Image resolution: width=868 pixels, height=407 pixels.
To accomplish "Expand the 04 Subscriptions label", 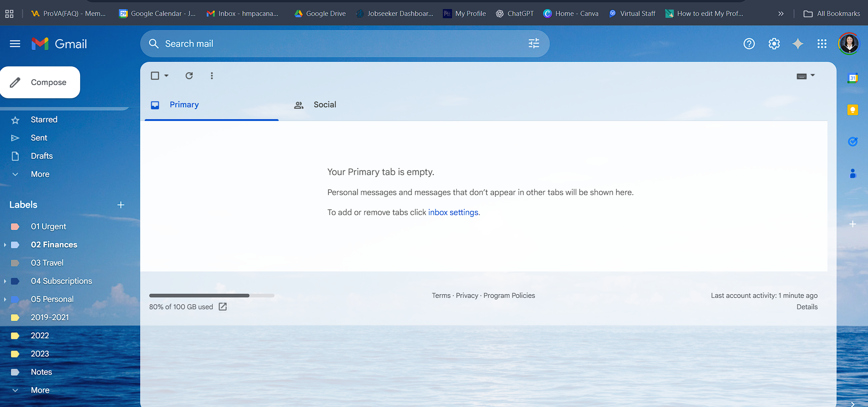I will [x=5, y=281].
